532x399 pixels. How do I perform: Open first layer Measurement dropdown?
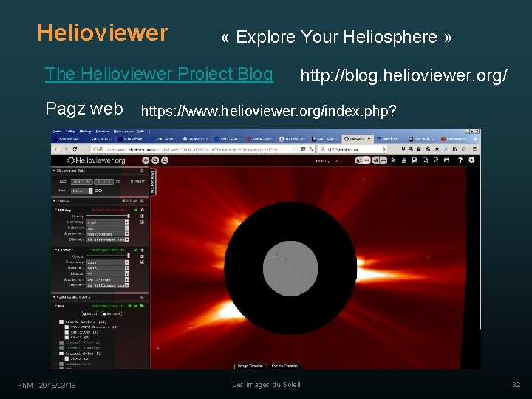pyautogui.click(x=108, y=233)
